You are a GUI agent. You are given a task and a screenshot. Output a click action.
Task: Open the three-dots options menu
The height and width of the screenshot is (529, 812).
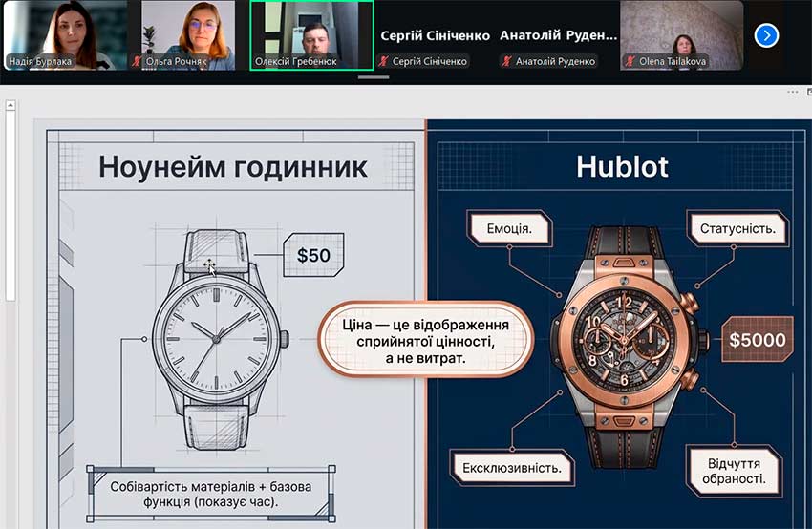point(792,92)
